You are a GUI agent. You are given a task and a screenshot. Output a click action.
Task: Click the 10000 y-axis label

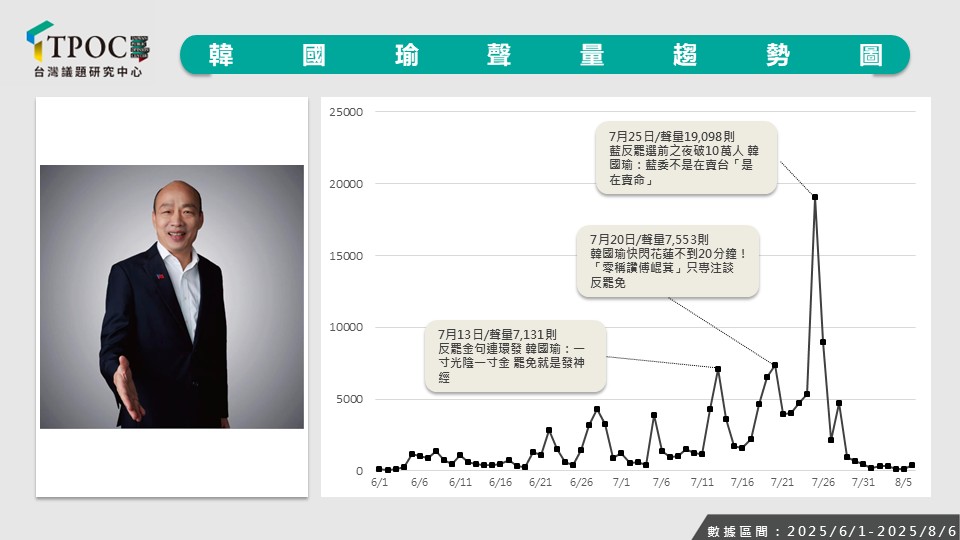[x=346, y=328]
